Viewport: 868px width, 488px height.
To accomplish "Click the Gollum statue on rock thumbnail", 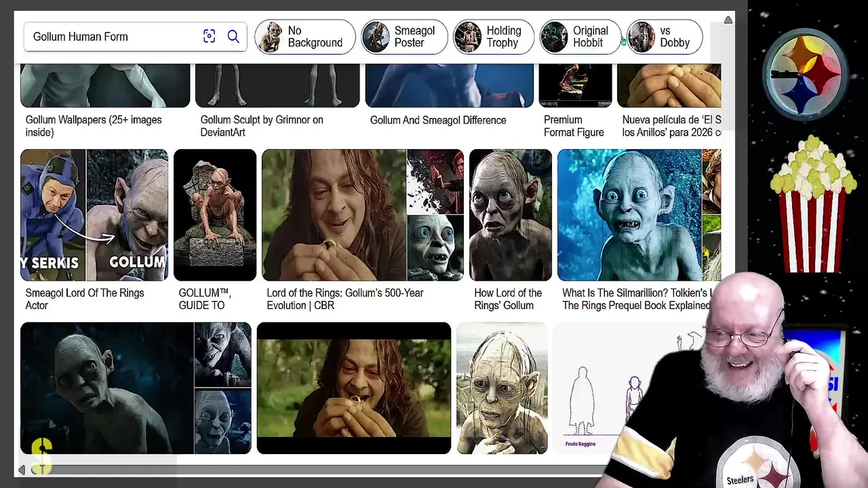I will click(x=215, y=215).
